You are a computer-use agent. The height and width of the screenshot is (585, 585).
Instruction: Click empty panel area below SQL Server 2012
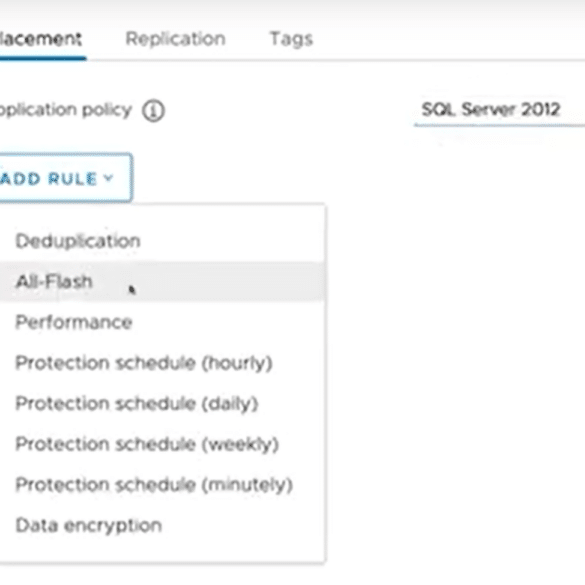point(455,336)
